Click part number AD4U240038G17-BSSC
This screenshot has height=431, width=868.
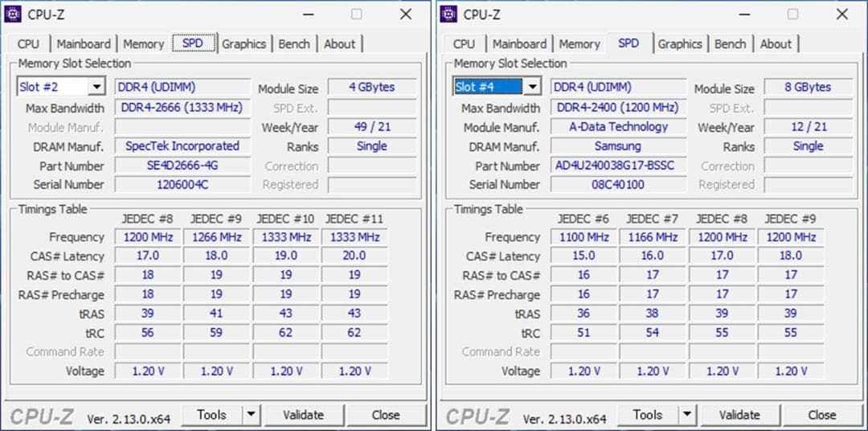[x=618, y=166]
